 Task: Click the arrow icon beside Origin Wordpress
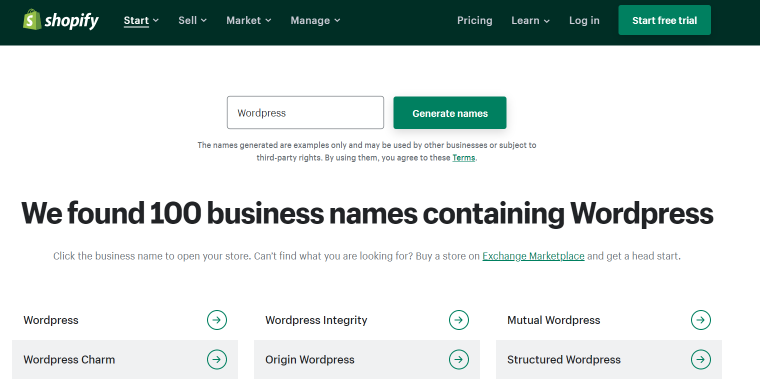point(459,359)
